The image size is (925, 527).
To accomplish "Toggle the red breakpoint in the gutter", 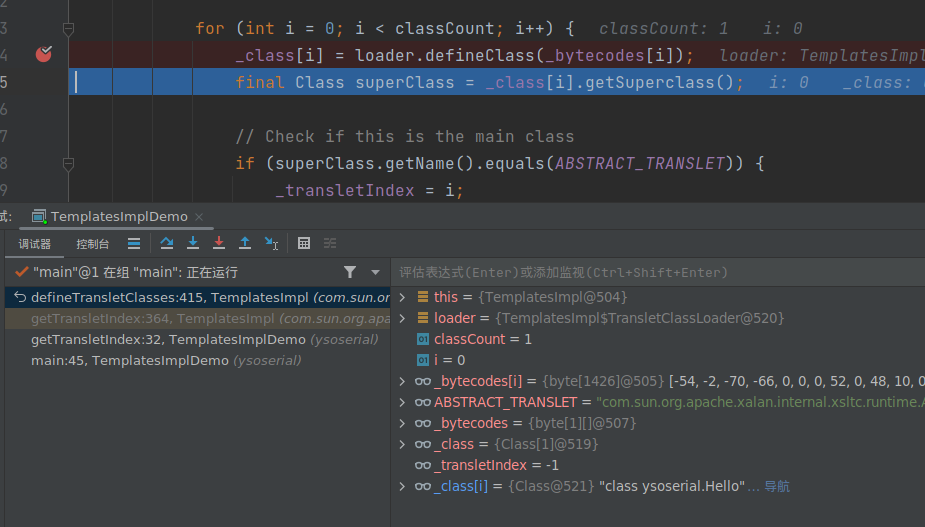I will pos(43,55).
